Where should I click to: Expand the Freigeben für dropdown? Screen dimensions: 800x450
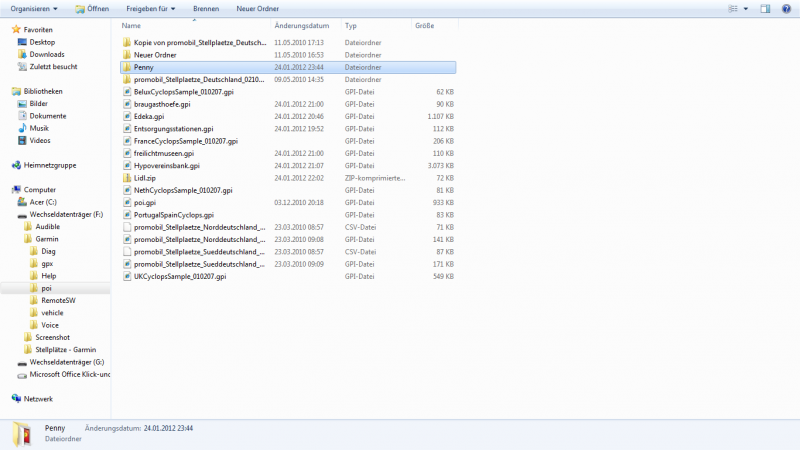point(152,8)
